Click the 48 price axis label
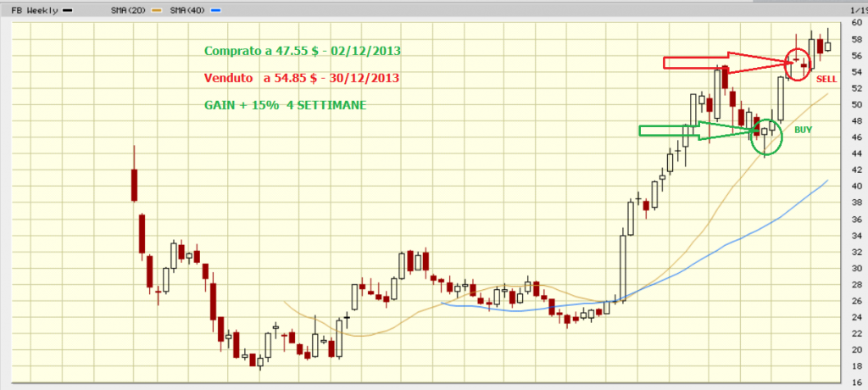868x390 pixels. tap(858, 121)
